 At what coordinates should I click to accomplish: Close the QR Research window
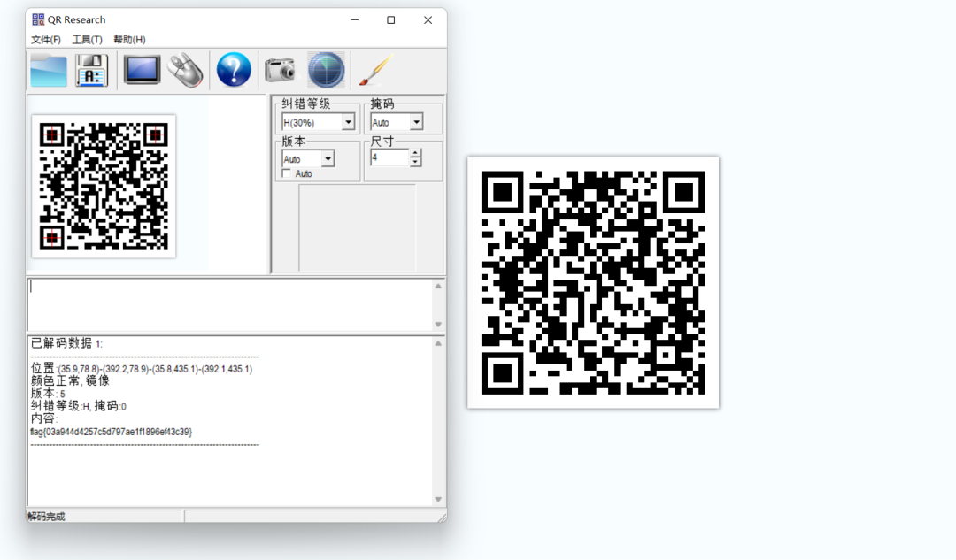point(428,20)
